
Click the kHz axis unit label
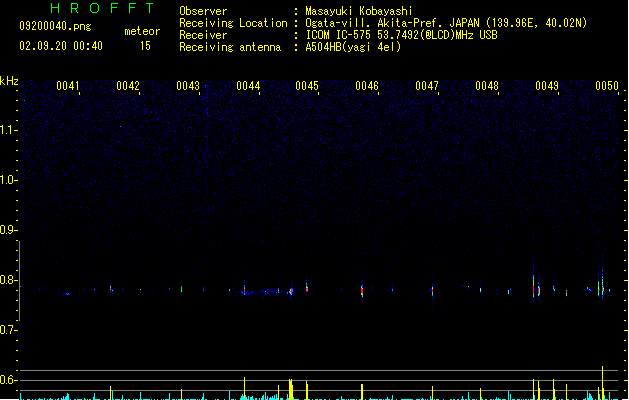click(9, 81)
